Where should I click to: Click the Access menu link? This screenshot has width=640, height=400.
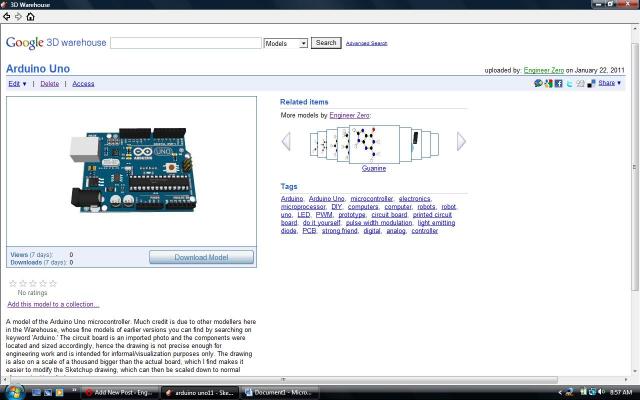click(x=83, y=84)
